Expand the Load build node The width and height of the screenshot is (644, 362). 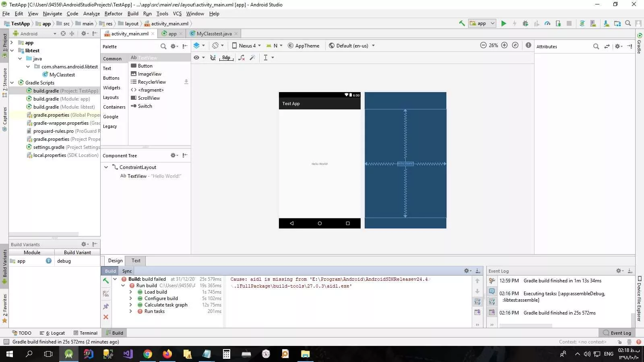click(x=130, y=292)
